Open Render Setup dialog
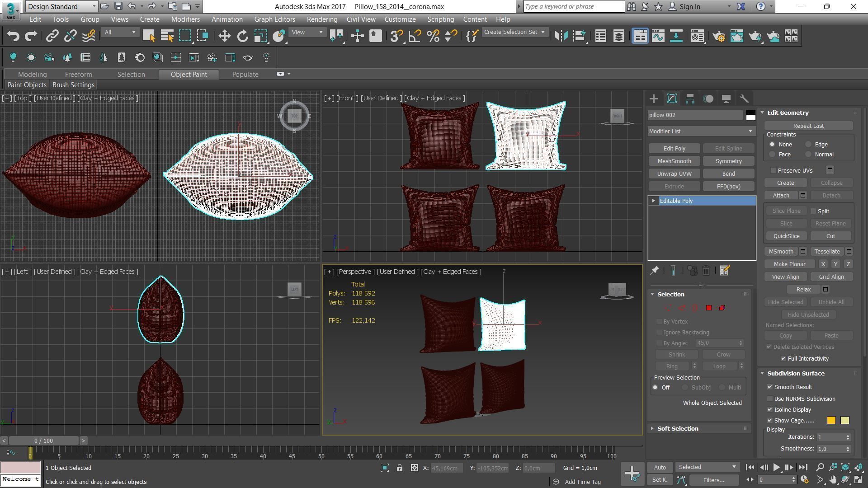The image size is (868, 488). [719, 36]
